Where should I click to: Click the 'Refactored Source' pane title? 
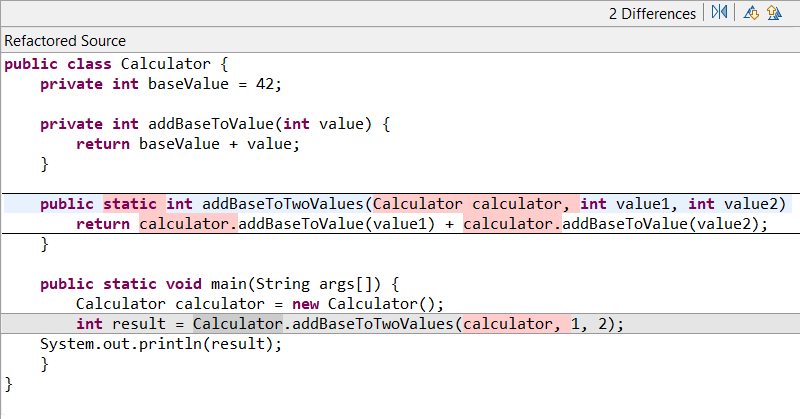point(65,41)
